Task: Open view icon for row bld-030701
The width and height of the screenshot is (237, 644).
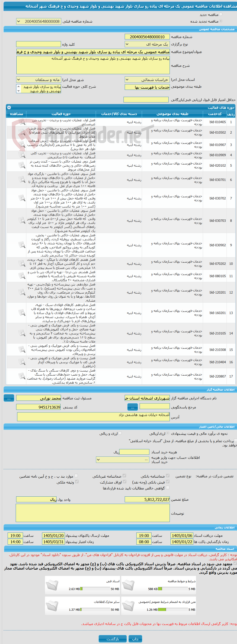Action: coord(22,179)
